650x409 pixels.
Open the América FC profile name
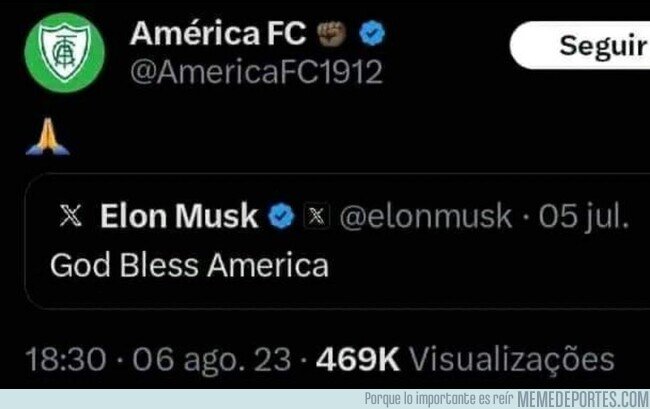point(218,33)
